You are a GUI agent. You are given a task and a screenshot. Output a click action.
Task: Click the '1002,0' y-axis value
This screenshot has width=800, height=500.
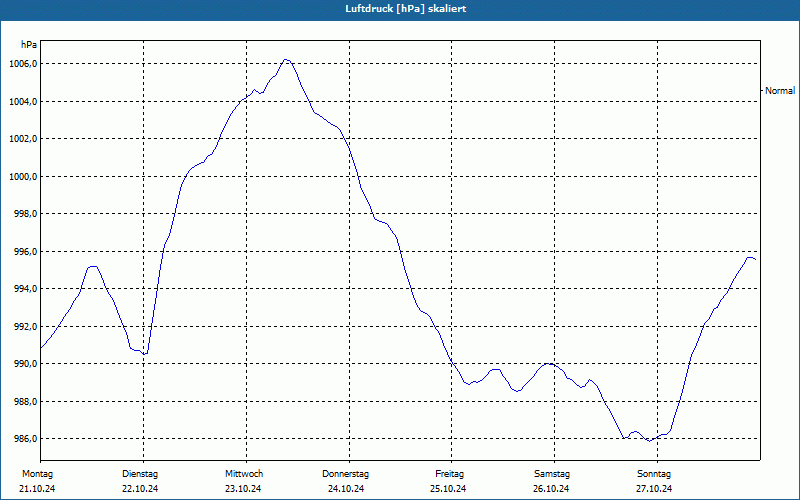click(23, 139)
